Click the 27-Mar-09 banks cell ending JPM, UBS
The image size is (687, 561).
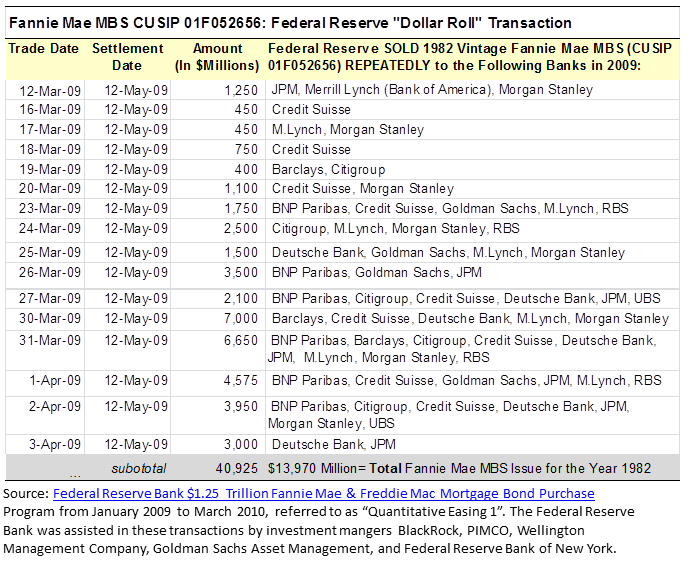(466, 298)
